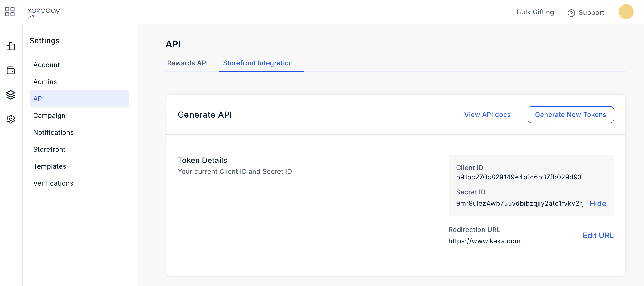The width and height of the screenshot is (644, 286).
Task: Switch to the Rewards API tab
Action: click(187, 63)
